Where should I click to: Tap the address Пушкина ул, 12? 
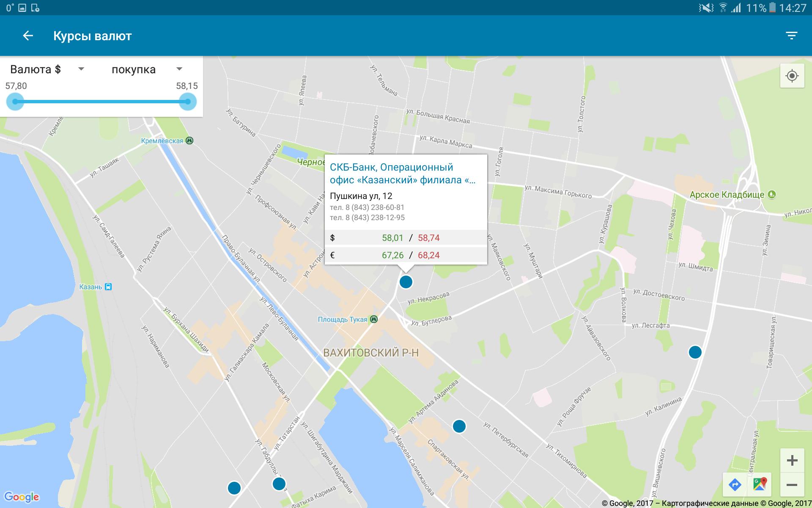[361, 196]
